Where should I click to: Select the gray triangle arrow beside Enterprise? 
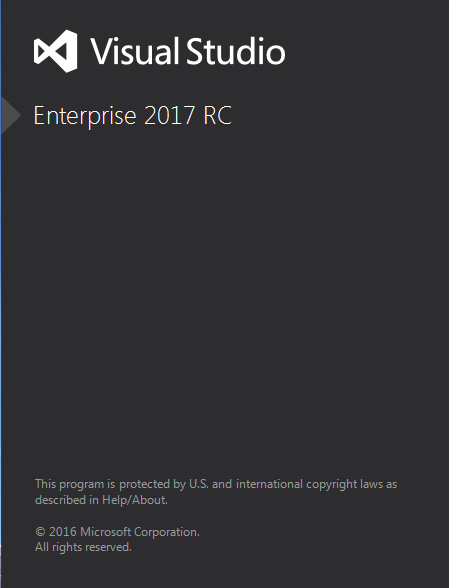(11, 115)
